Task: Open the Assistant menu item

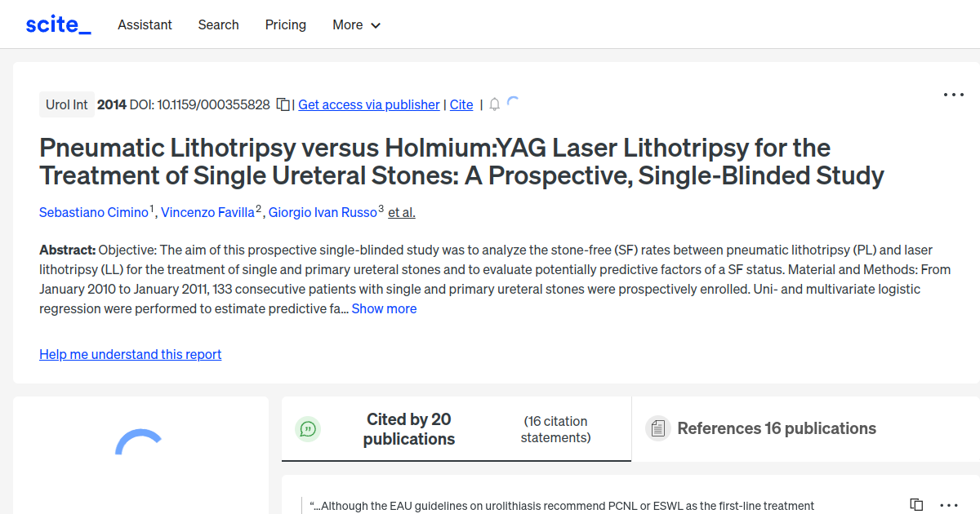Action: [x=145, y=25]
